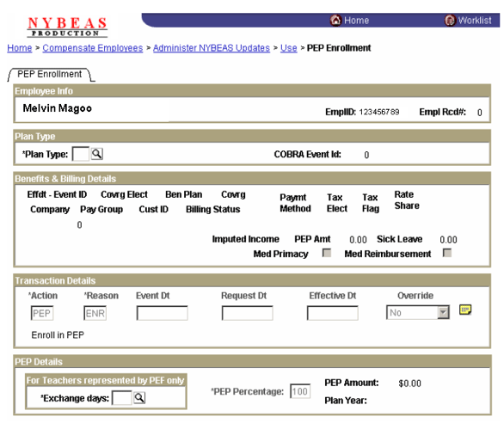Click the Home icon in header bar
504x423 pixels.
335,21
